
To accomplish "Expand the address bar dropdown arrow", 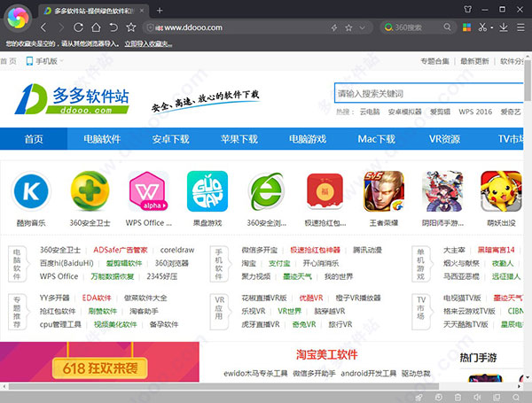I will point(362,27).
